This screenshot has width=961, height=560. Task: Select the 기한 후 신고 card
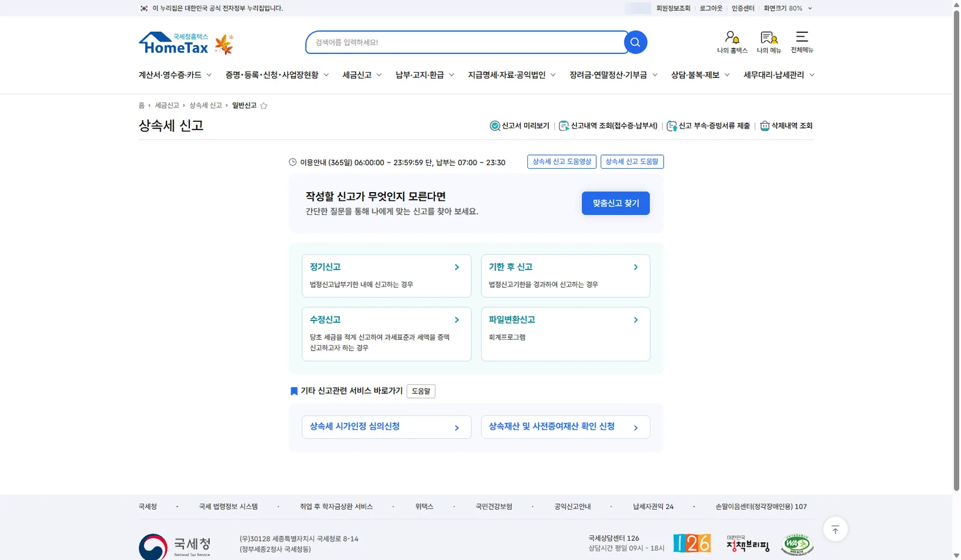click(x=565, y=275)
